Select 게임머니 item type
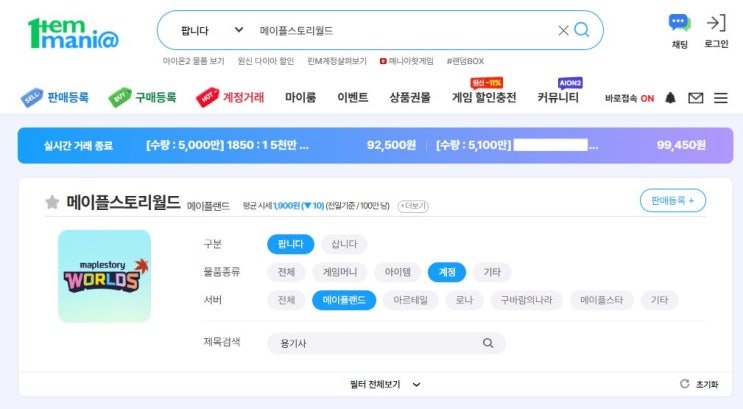 (x=340, y=272)
